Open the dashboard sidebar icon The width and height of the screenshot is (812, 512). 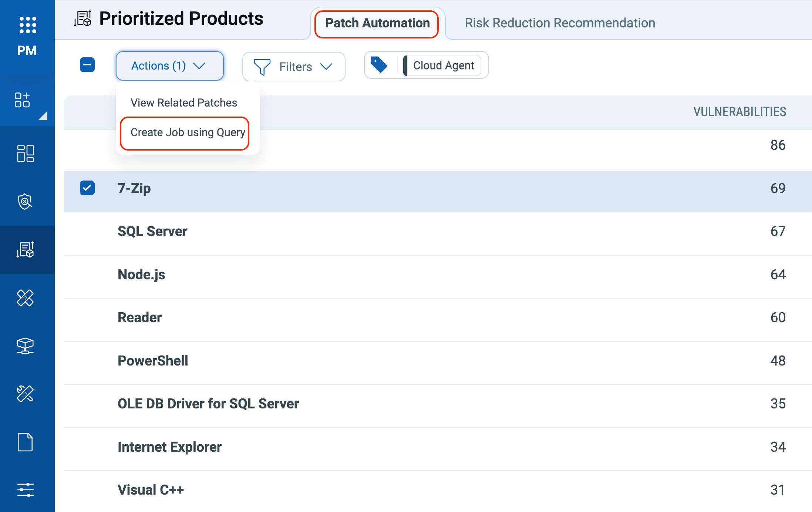pyautogui.click(x=25, y=153)
